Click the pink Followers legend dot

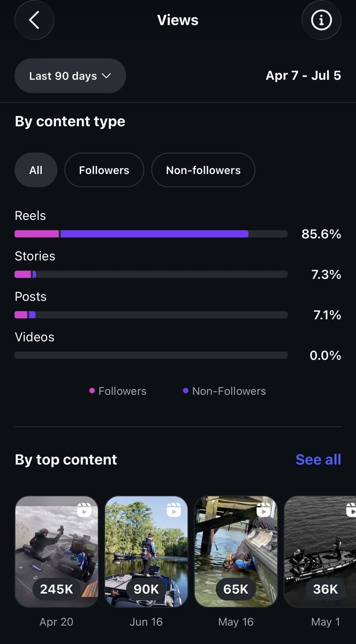(92, 391)
